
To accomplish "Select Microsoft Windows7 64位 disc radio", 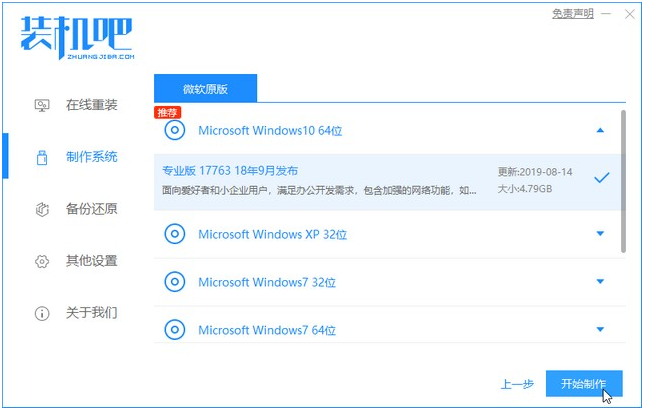I will [x=175, y=330].
